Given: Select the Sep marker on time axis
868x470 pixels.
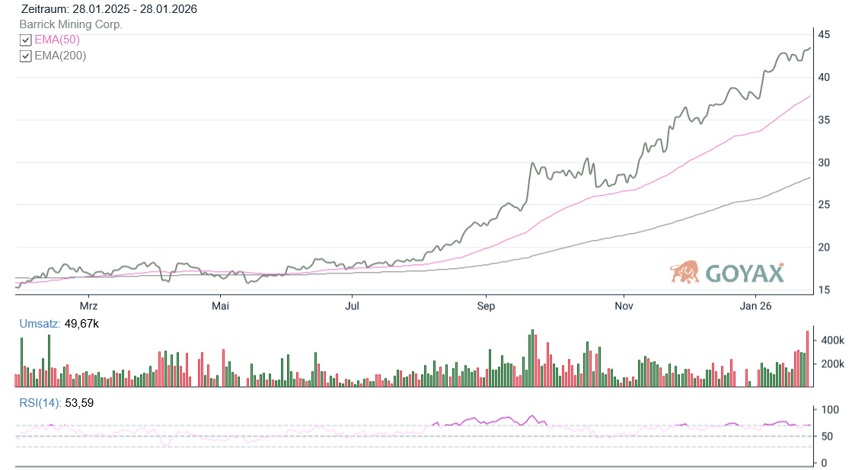Looking at the screenshot, I should click(486, 306).
